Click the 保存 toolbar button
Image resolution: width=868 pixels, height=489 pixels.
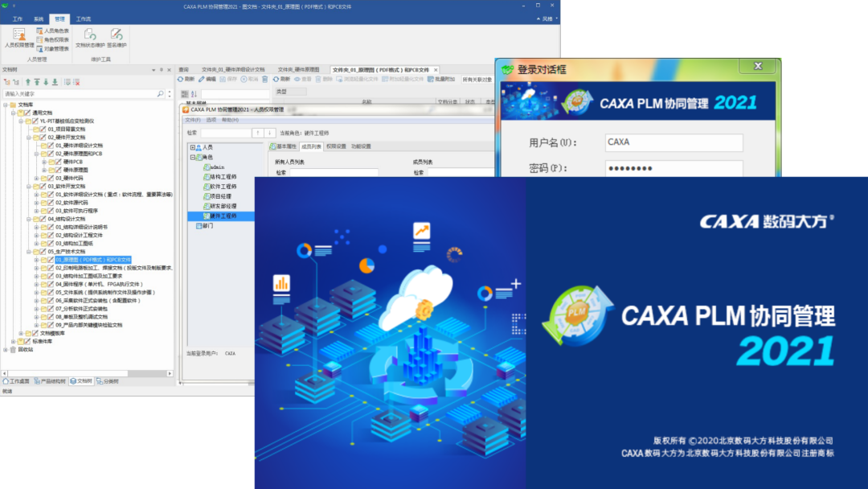coord(228,79)
